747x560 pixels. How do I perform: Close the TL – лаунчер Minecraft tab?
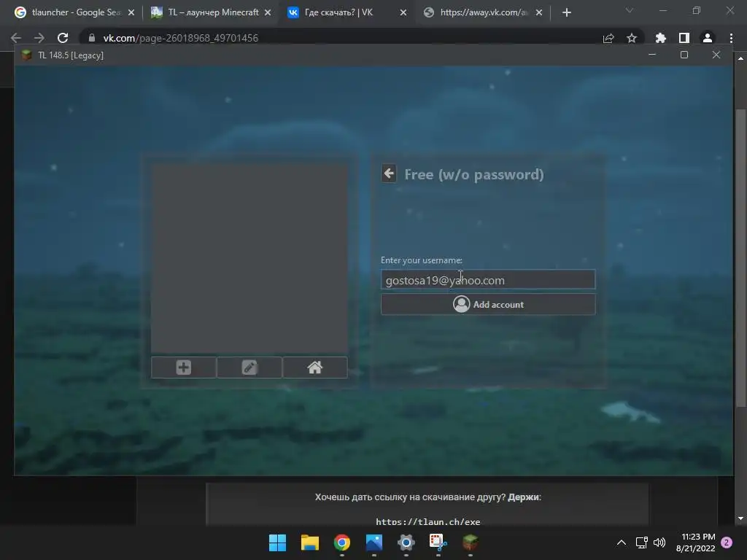[x=268, y=12]
